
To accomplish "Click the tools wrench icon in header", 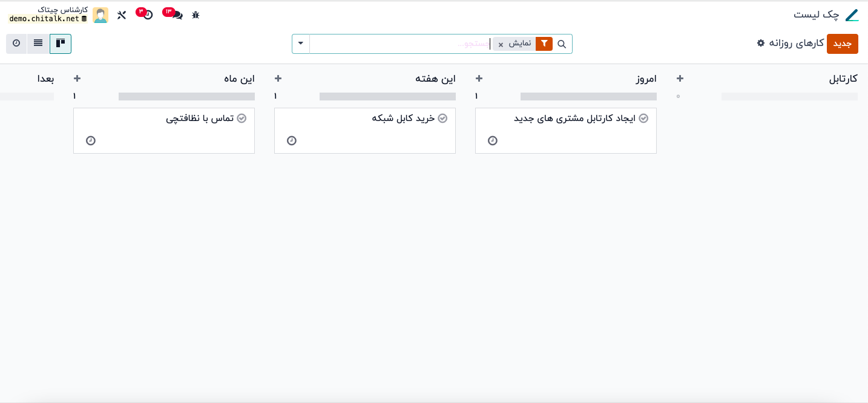I will pos(122,15).
